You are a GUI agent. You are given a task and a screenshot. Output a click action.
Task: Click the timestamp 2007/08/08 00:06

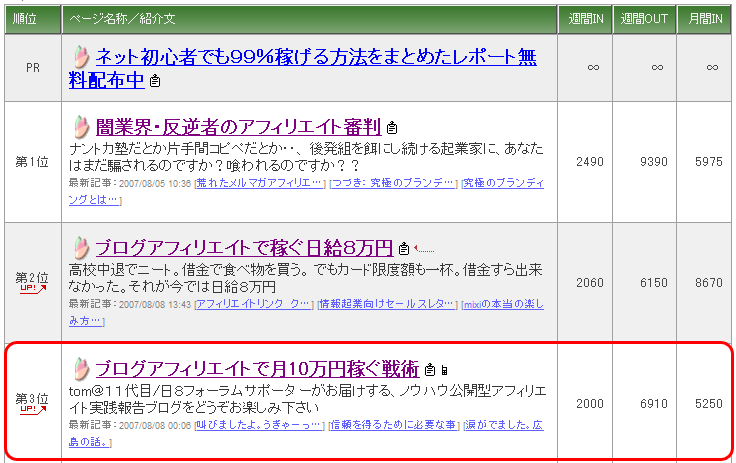click(x=155, y=425)
